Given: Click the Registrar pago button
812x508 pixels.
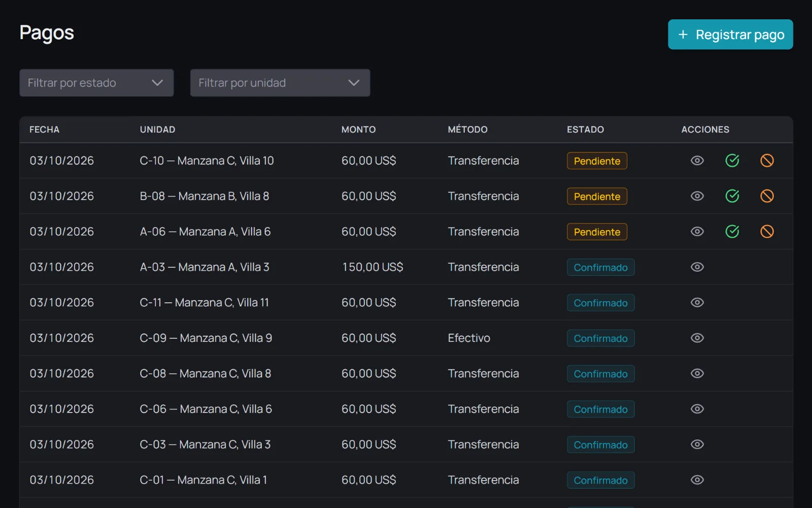Looking at the screenshot, I should coord(730,35).
